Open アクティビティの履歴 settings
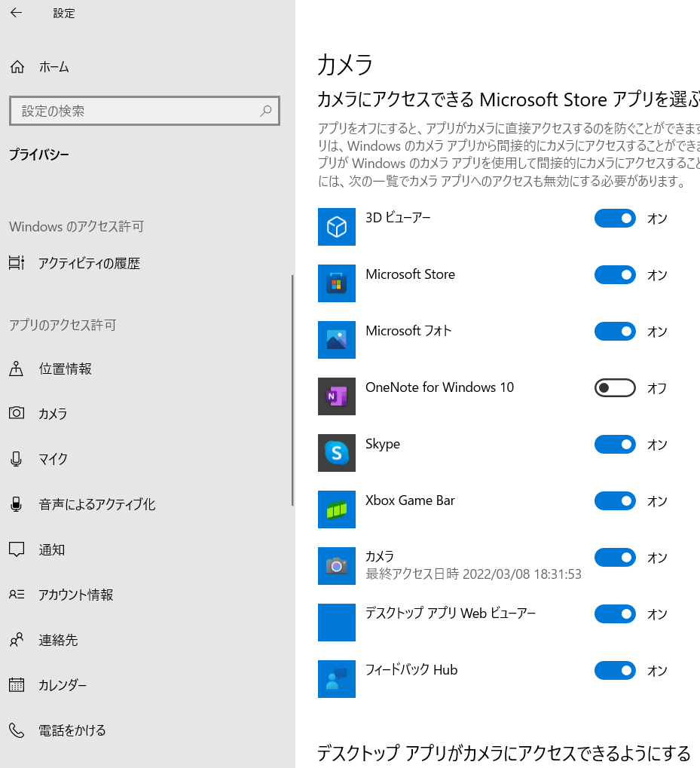700x768 pixels. click(145, 263)
